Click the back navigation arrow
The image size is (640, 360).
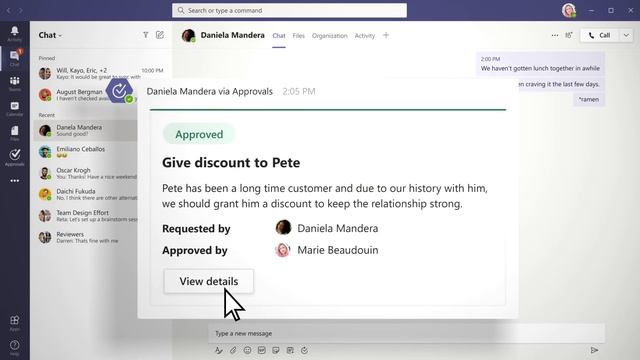(9, 10)
